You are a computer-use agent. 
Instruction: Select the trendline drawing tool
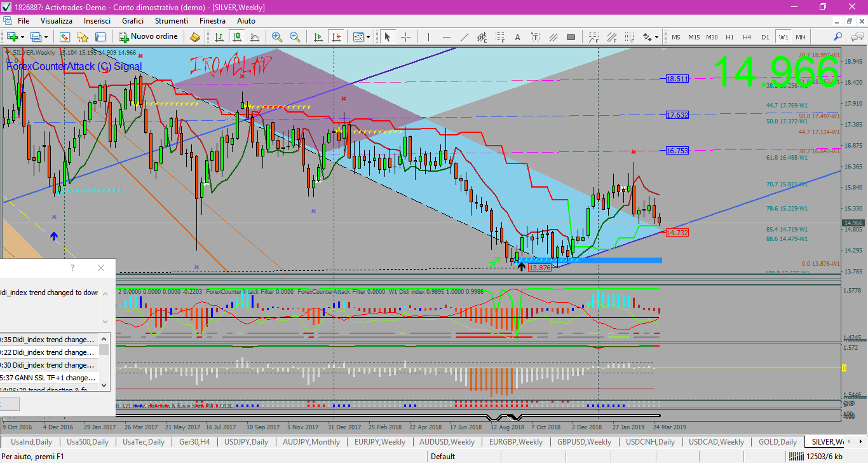(465, 37)
